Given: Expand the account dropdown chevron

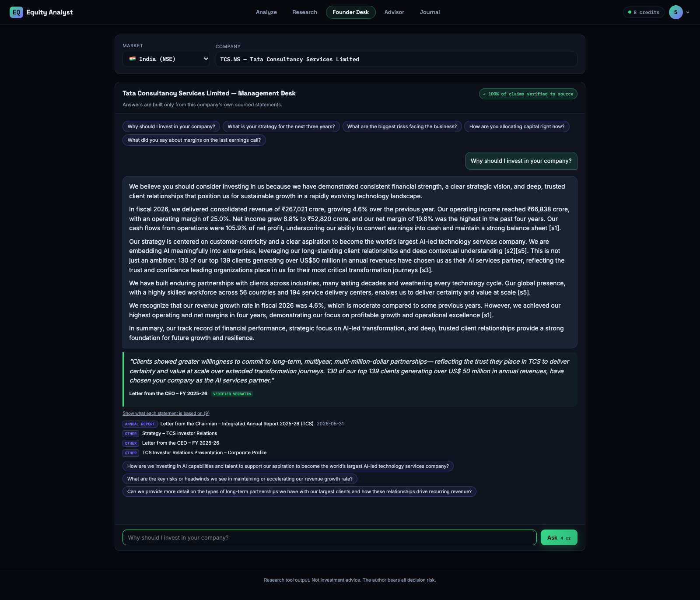Looking at the screenshot, I should (x=688, y=12).
